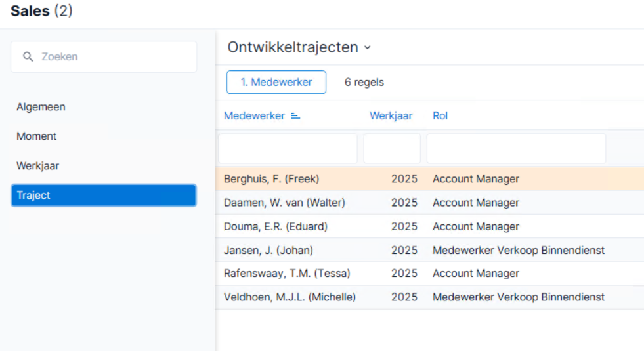The image size is (644, 351).
Task: Click the Medewerker sort order icon
Action: click(295, 116)
